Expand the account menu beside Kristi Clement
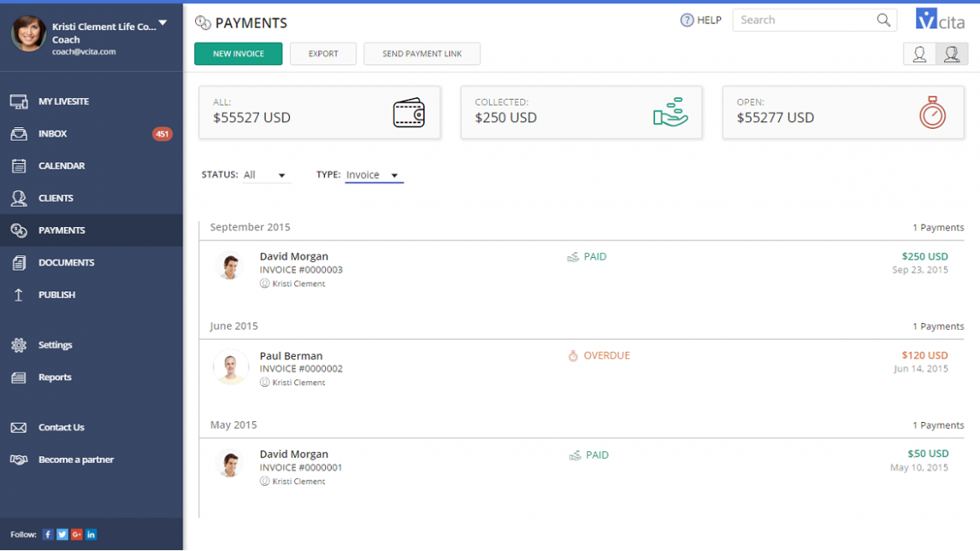Image resolution: width=980 pixels, height=551 pixels. (162, 23)
